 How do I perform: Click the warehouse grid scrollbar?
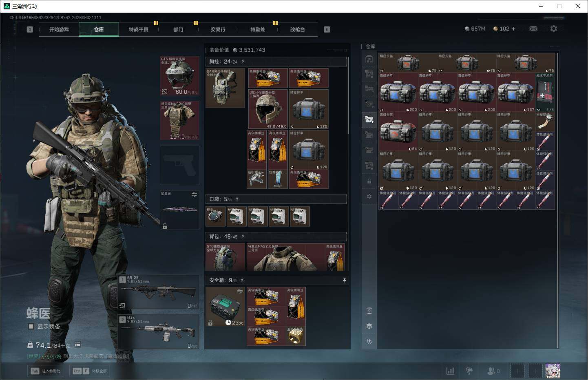tap(557, 200)
